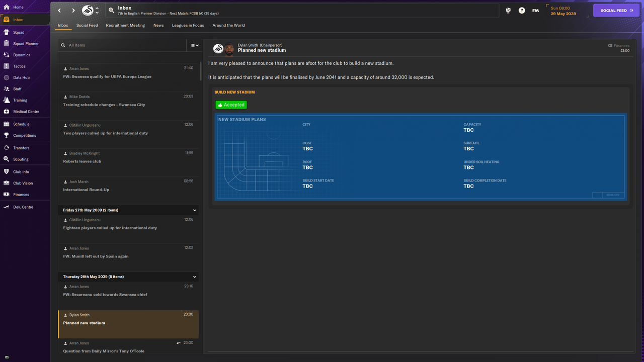Open the Data Hub from the sidebar
Image resolution: width=644 pixels, height=362 pixels.
coord(24,77)
